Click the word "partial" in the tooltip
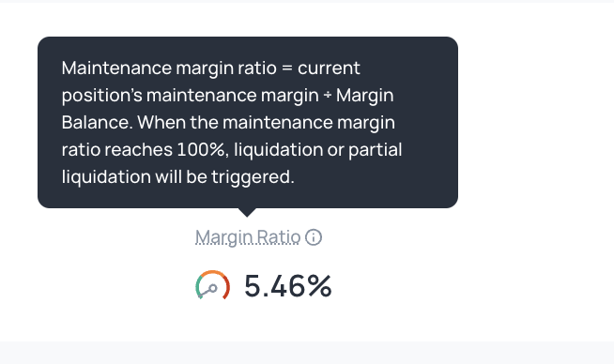Screen dimensions: 614x364 [x=376, y=150]
